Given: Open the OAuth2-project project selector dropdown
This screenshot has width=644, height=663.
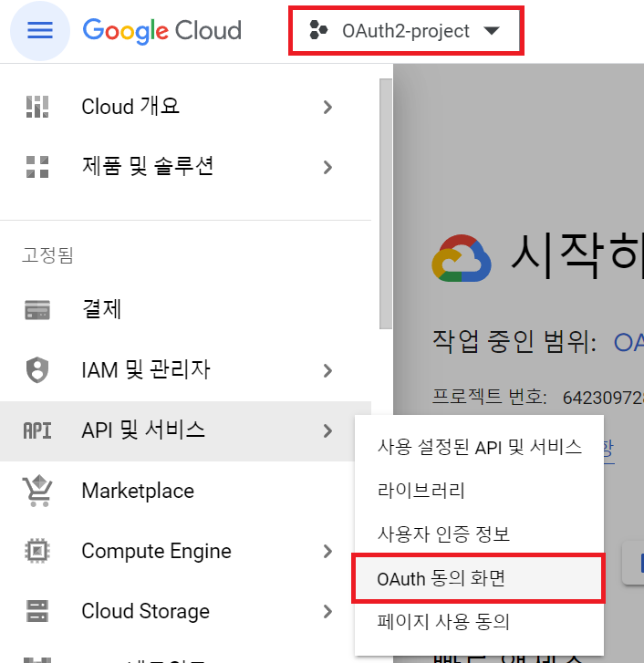Looking at the screenshot, I should [406, 31].
